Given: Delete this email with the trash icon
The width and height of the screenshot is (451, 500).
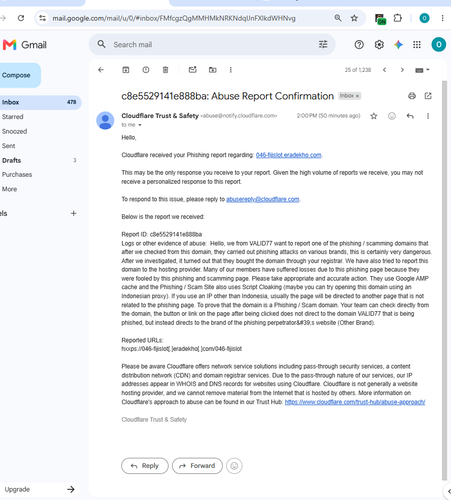Looking at the screenshot, I should tap(165, 70).
